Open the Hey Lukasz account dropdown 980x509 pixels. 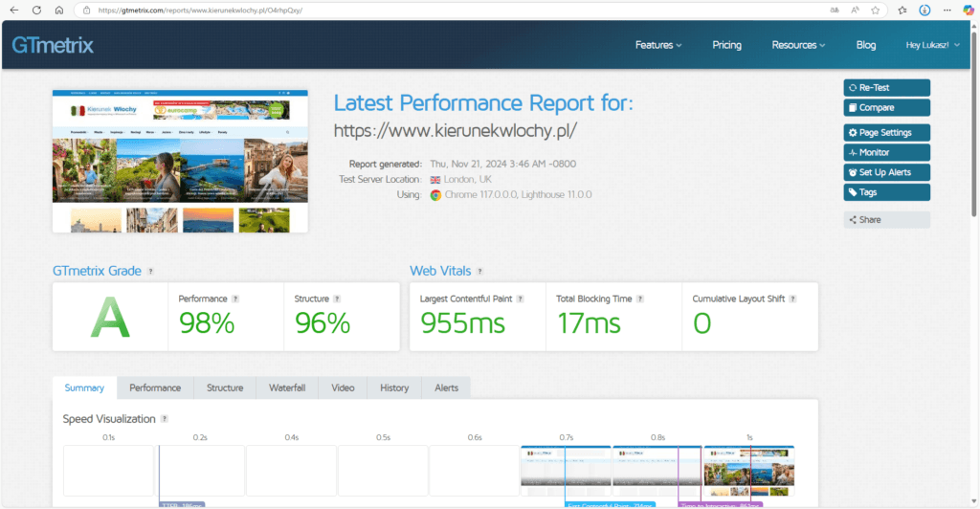coord(932,45)
